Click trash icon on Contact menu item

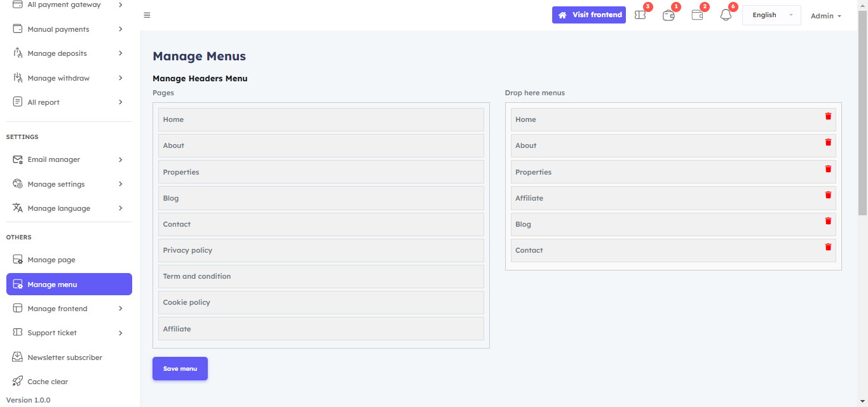tap(828, 247)
